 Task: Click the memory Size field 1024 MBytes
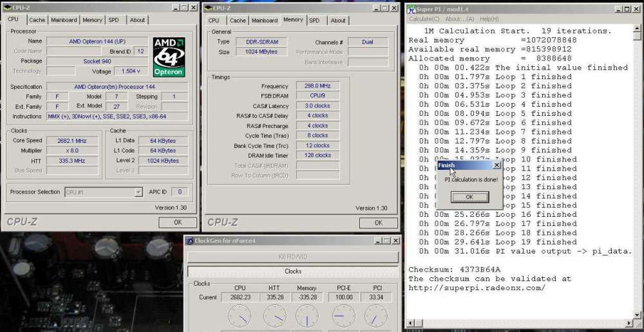pyautogui.click(x=261, y=51)
